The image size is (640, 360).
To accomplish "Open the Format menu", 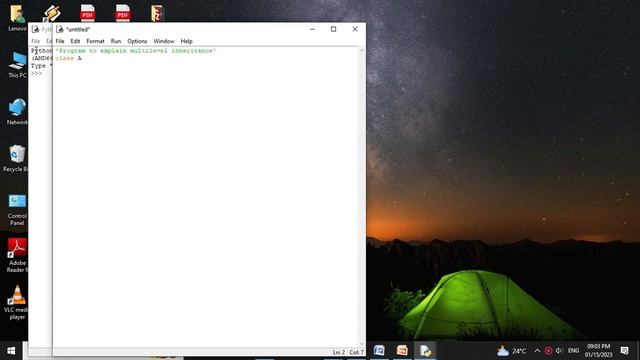I will [95, 41].
